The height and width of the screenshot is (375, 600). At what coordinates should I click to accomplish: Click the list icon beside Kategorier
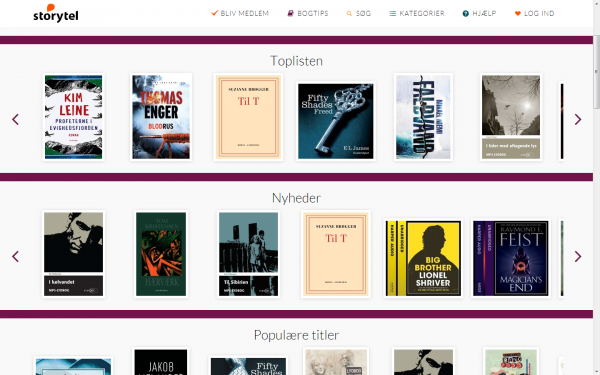[393, 13]
